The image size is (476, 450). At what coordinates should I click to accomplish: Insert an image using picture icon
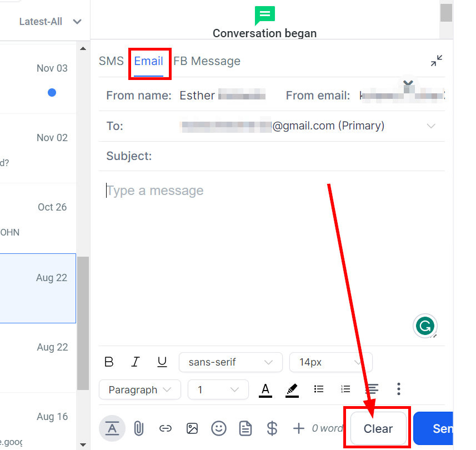click(x=192, y=428)
